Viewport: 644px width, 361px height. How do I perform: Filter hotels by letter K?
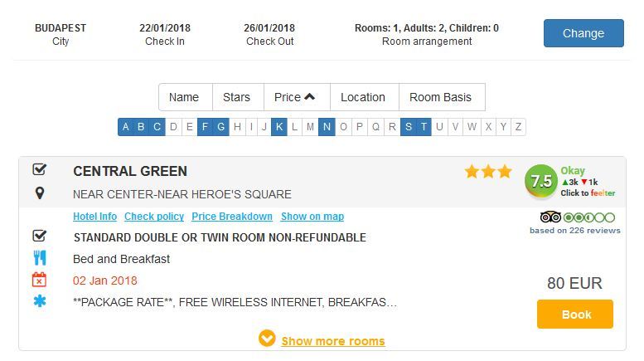[x=278, y=127]
